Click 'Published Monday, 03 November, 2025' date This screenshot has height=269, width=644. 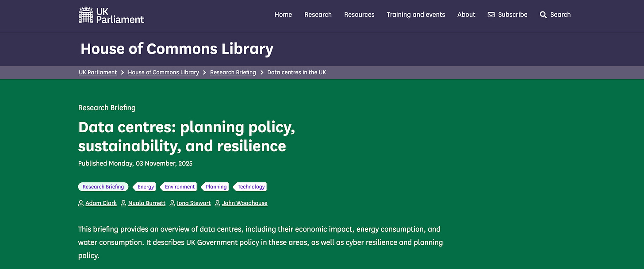point(135,163)
